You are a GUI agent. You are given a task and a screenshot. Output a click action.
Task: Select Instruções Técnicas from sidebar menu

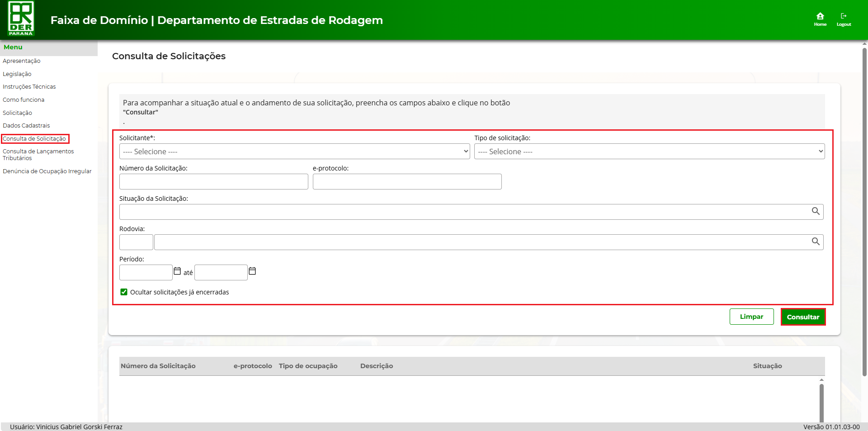tap(29, 87)
